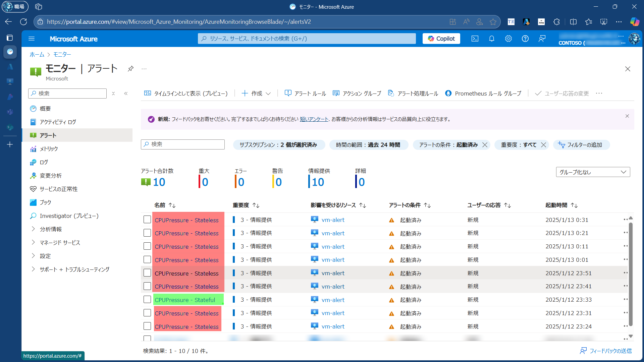644x362 pixels.
Task: Collapse the left navigation pane chevrons
Action: (x=126, y=94)
